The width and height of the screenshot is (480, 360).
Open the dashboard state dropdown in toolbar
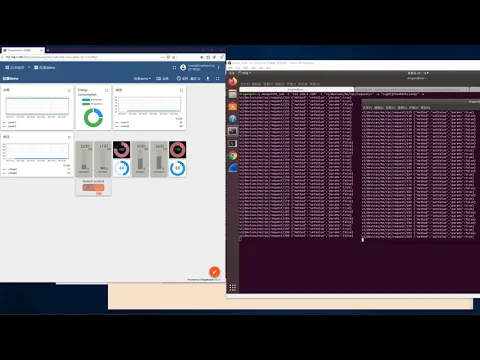tap(142, 79)
